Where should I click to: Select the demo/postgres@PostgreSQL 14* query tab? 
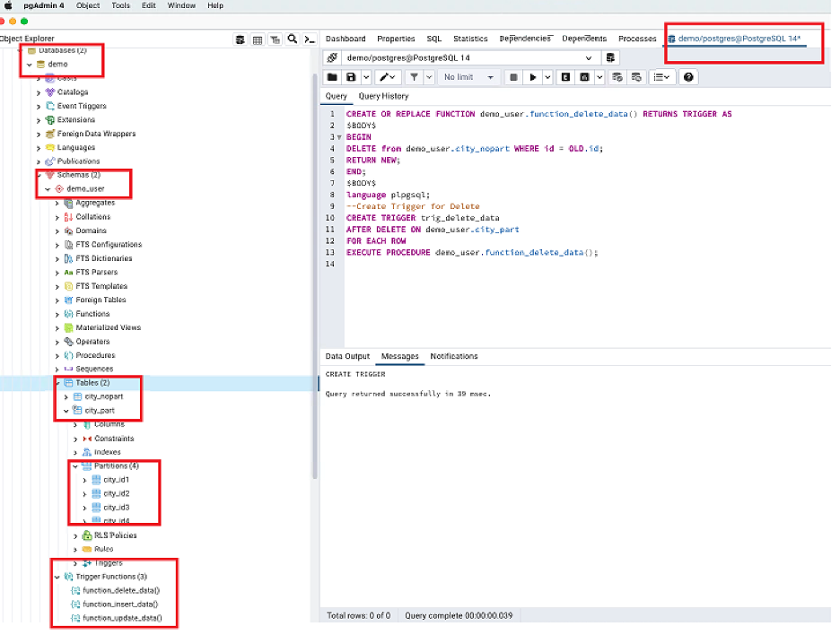tap(735, 39)
